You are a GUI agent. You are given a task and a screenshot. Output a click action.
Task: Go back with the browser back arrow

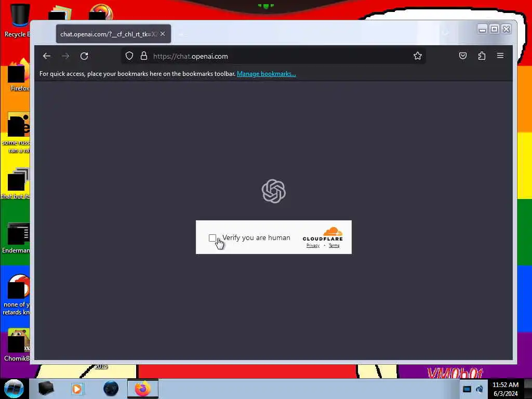tap(47, 56)
